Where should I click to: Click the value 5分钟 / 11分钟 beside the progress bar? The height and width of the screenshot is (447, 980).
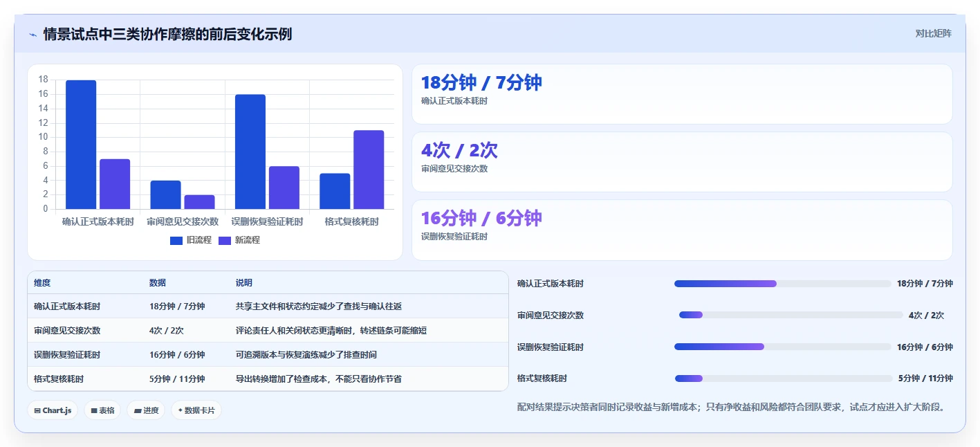click(925, 378)
